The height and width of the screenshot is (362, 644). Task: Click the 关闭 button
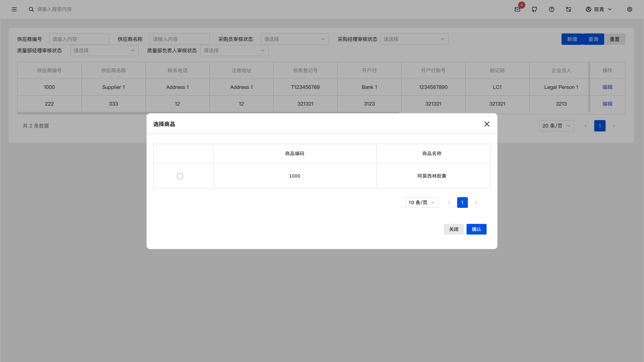[453, 229]
